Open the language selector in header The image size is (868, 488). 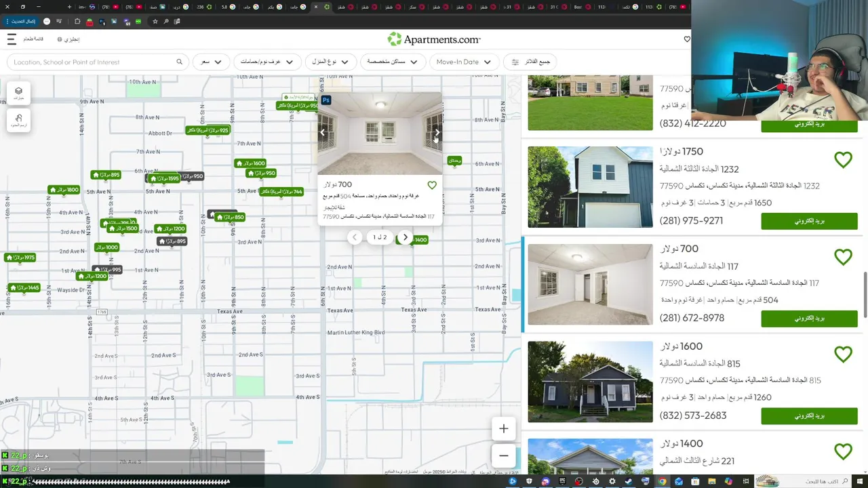tap(68, 39)
